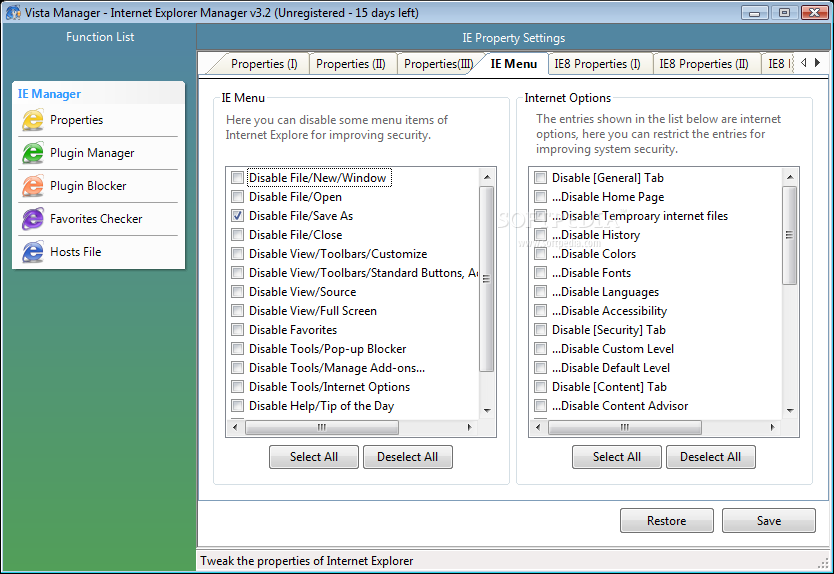Image resolution: width=834 pixels, height=574 pixels.
Task: Check Disable Home Page option
Action: [x=540, y=197]
